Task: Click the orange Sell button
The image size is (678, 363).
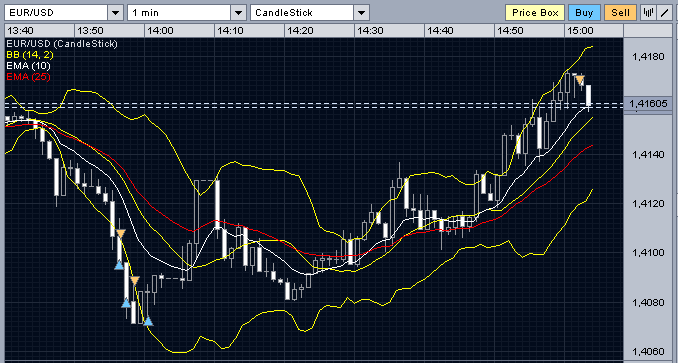Action: [620, 13]
